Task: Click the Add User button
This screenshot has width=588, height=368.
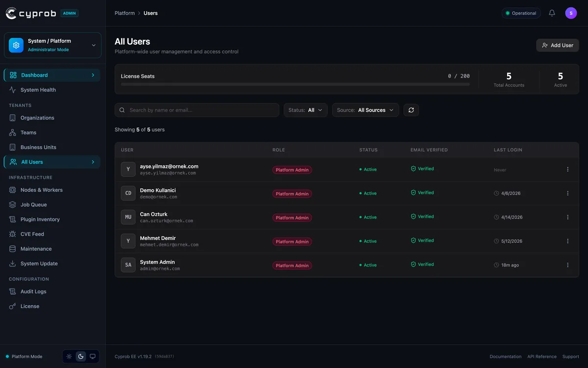Action: point(558,45)
